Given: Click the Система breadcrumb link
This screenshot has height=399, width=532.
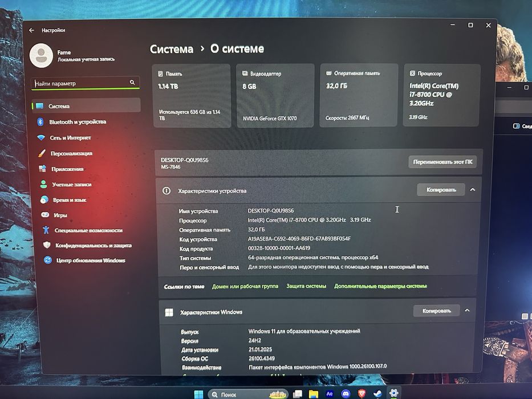Looking at the screenshot, I should click(171, 49).
